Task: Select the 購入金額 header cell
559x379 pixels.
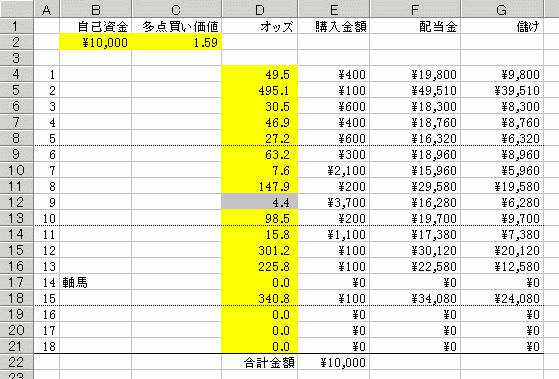Action: pos(334,26)
